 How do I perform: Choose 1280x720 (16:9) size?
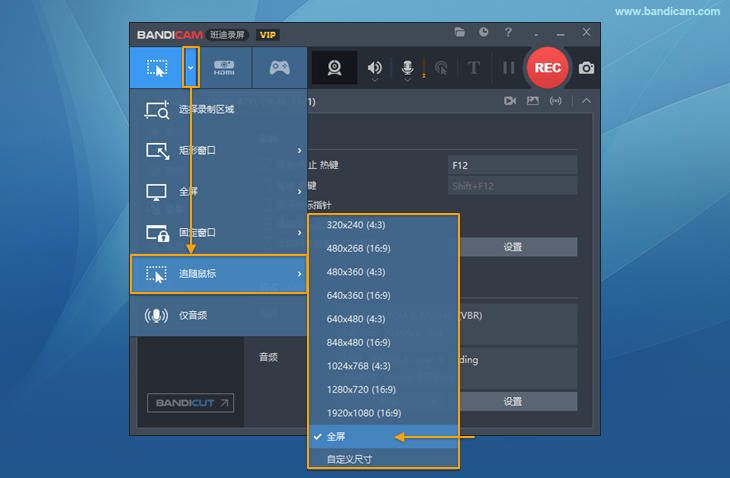pos(384,390)
